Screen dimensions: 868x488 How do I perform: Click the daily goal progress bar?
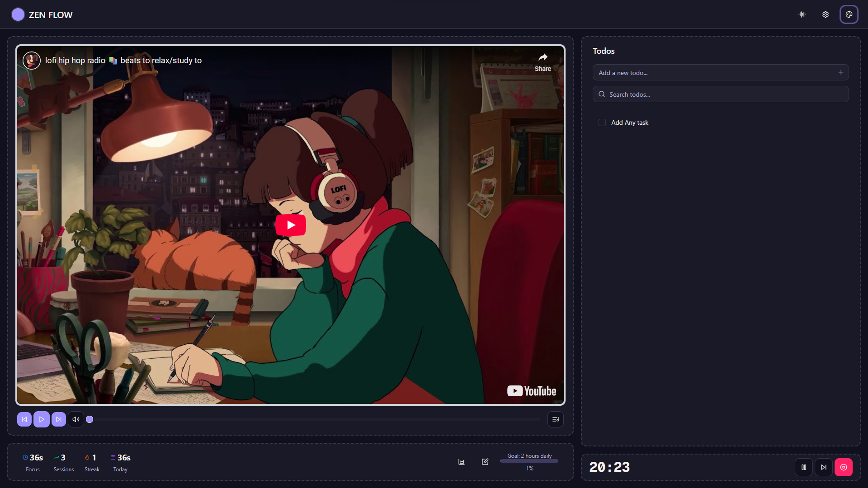529,461
